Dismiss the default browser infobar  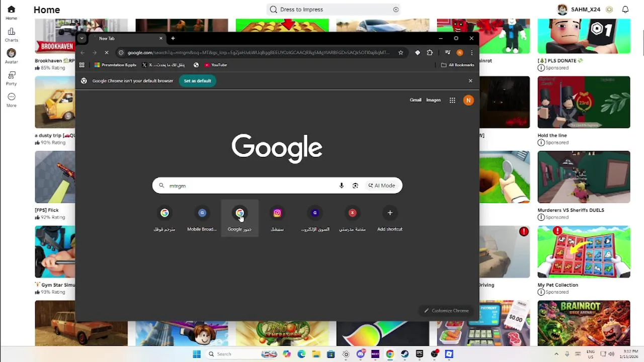(470, 81)
